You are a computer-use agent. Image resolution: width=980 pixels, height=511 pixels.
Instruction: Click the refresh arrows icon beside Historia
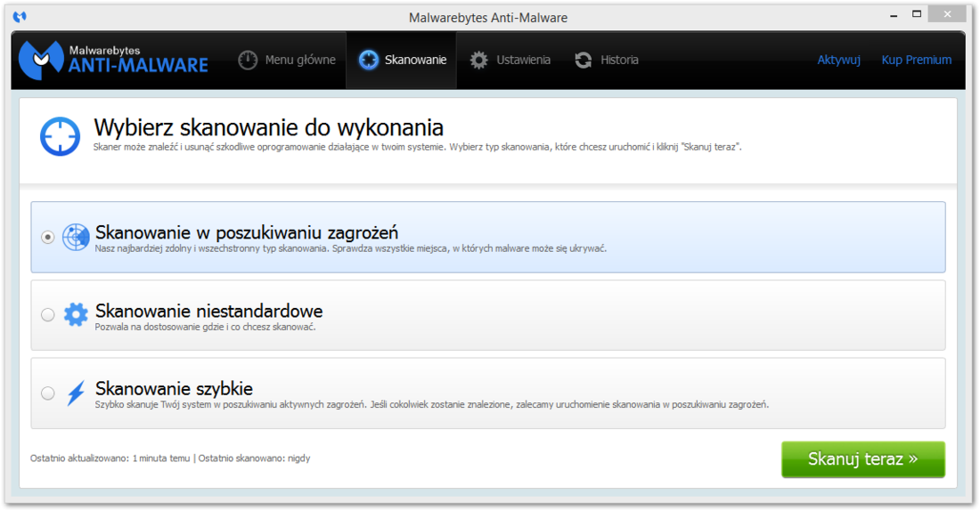[584, 60]
